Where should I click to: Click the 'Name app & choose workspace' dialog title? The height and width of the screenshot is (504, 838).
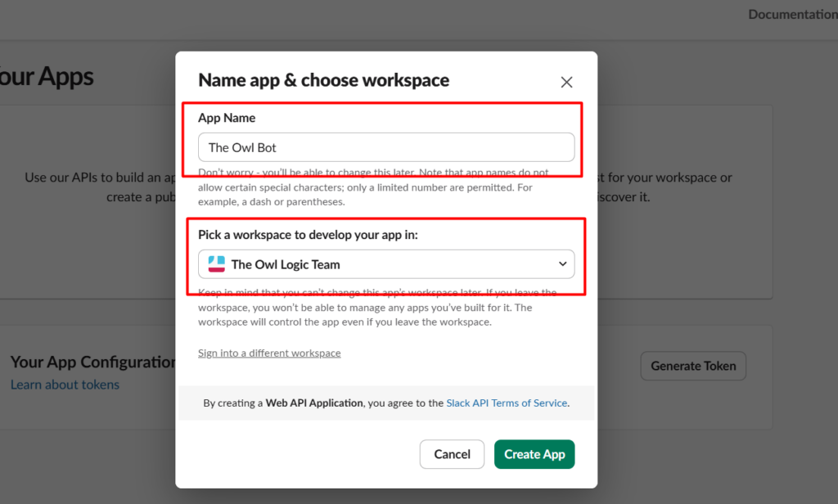click(x=324, y=80)
